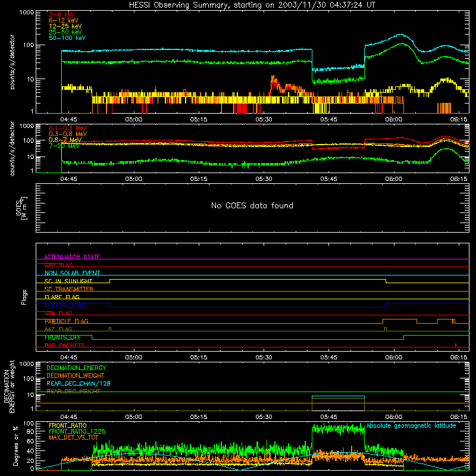Click the red bad packets spike marker
The image size is (476, 476).
[x=456, y=345]
